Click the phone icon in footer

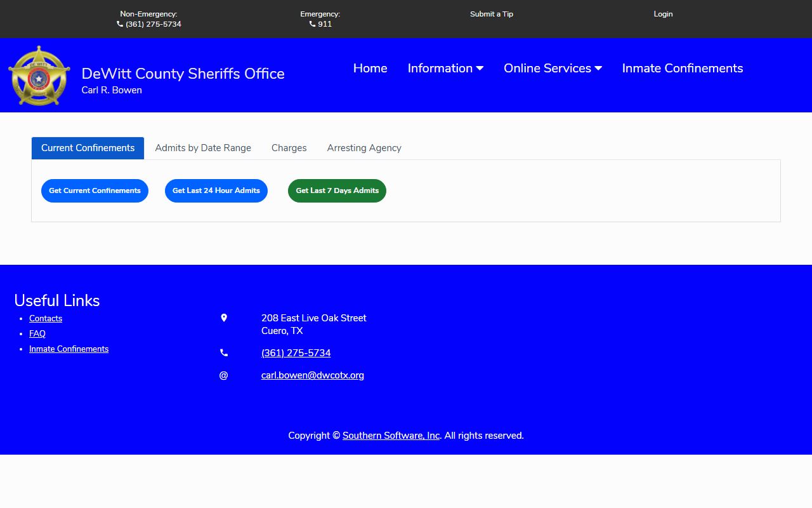223,352
